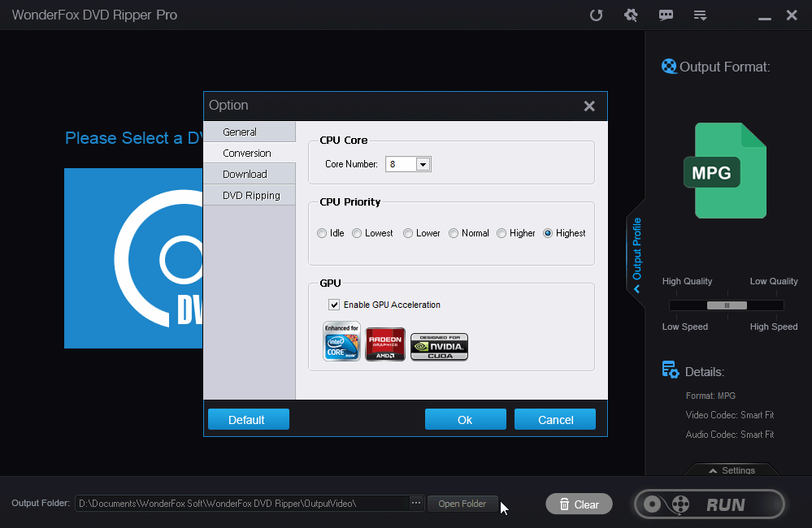Open the feedback chat bubble icon
Viewport: 812px width, 528px height.
(666, 15)
